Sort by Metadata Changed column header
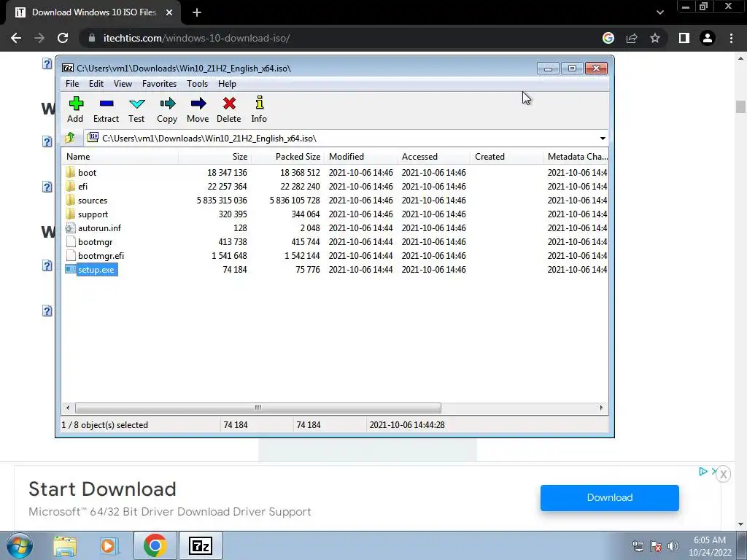Image resolution: width=747 pixels, height=560 pixels. [x=576, y=157]
